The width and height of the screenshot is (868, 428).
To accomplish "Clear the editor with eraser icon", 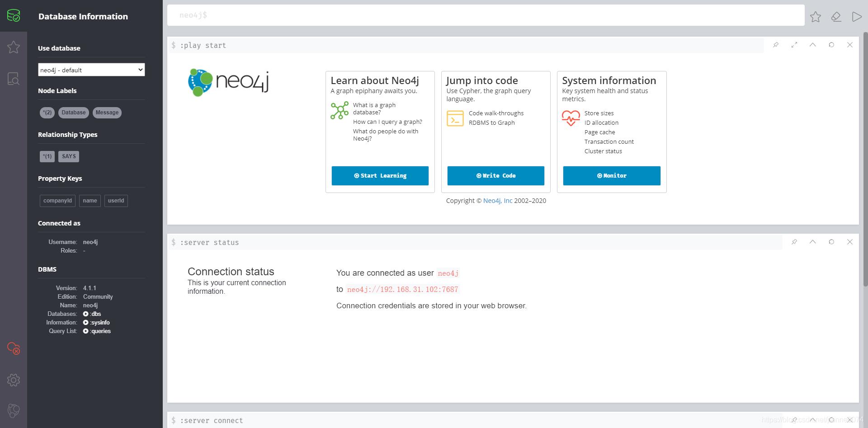I will tap(836, 17).
